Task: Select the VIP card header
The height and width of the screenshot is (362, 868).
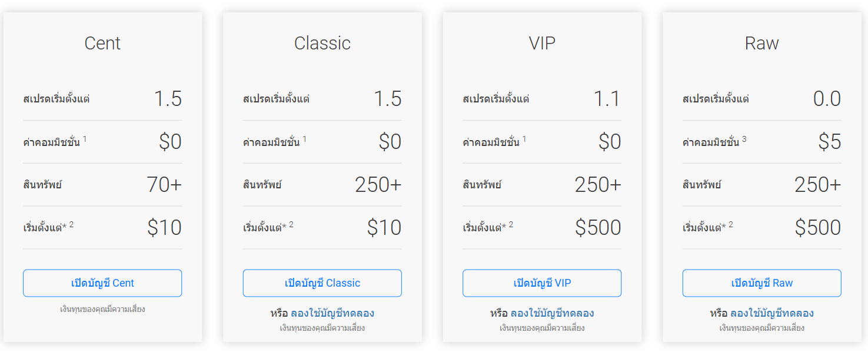Action: point(541,42)
